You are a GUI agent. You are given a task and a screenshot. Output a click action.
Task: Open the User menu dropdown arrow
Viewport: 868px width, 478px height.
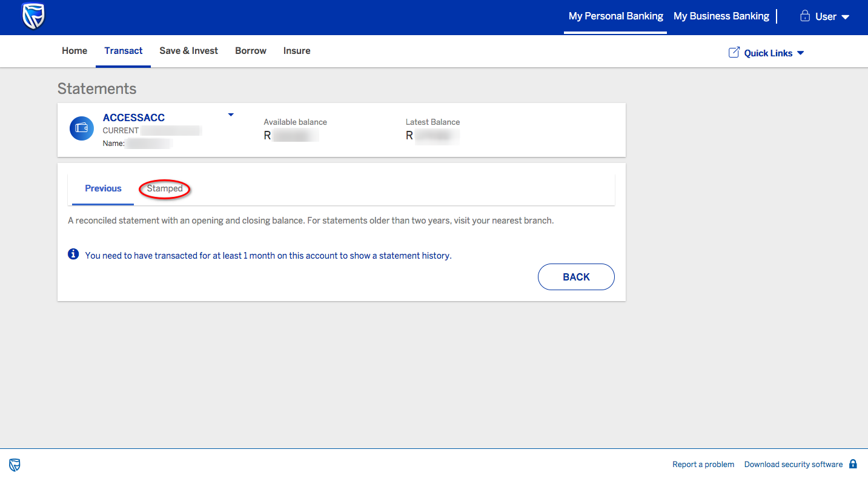[846, 17]
